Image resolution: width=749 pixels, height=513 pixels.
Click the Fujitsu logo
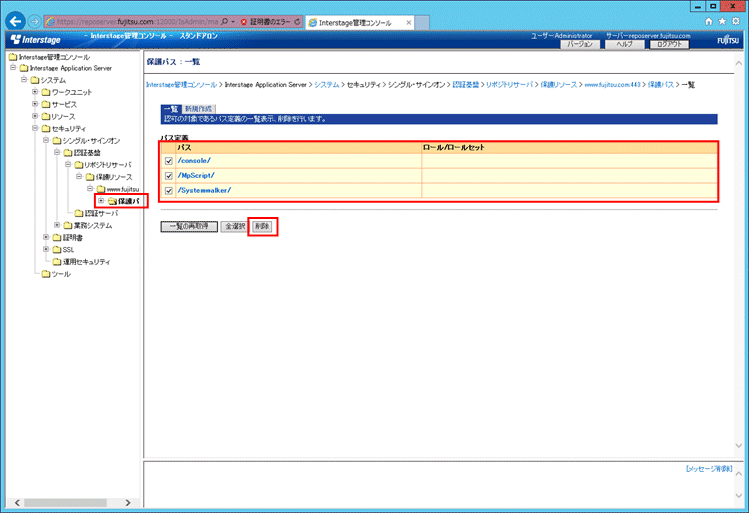coord(728,40)
